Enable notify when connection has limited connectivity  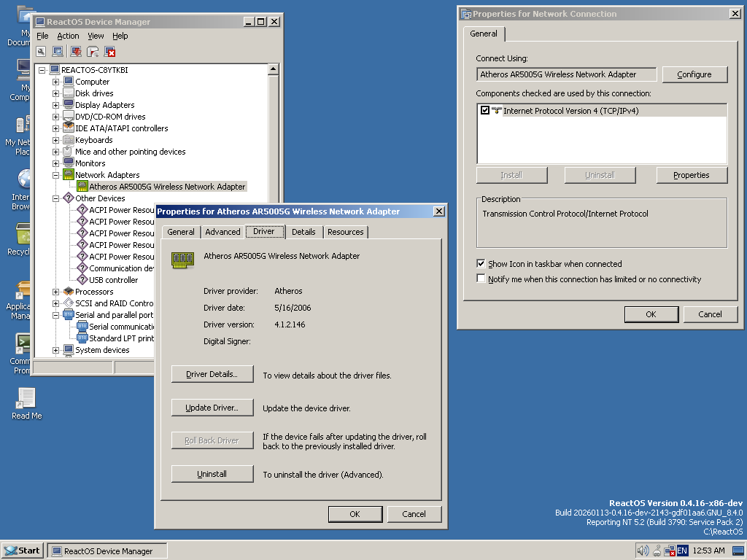click(480, 279)
